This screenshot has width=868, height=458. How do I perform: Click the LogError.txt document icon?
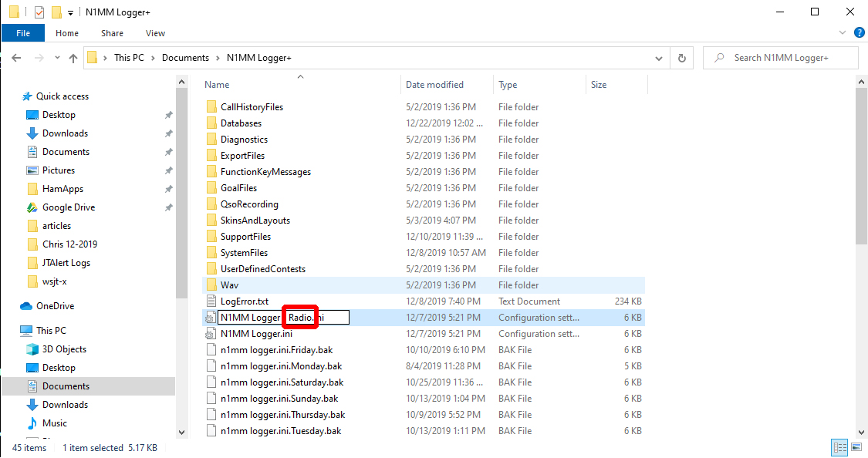tap(211, 301)
